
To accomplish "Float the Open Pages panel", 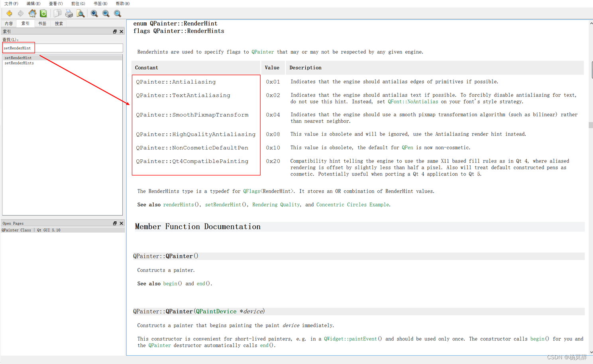I will tap(115, 223).
